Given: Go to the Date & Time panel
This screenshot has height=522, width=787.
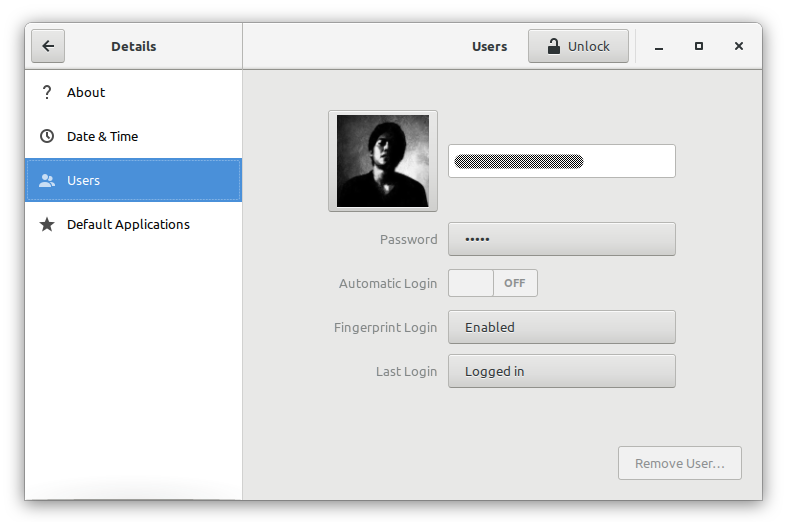Looking at the screenshot, I should click(102, 136).
